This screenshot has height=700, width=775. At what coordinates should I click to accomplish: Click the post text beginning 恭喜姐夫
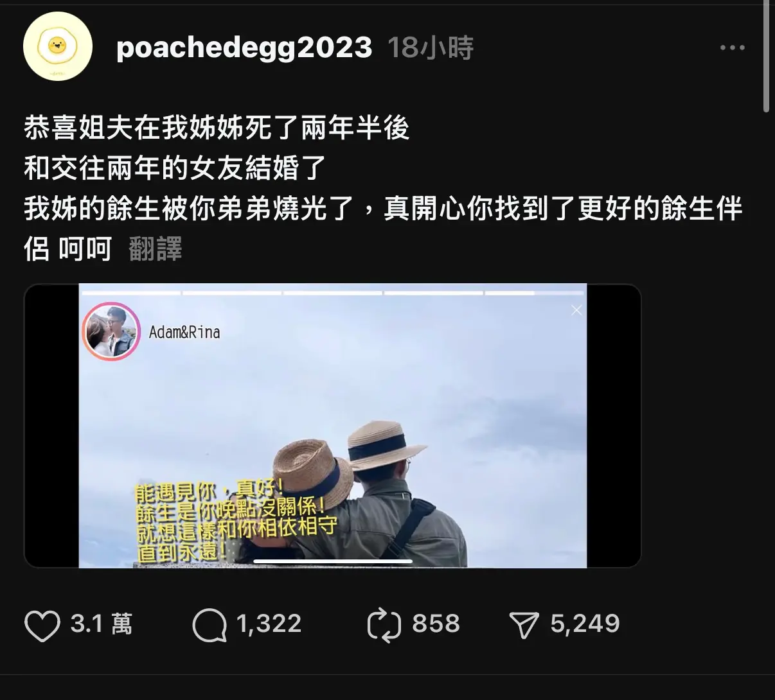tap(383, 188)
